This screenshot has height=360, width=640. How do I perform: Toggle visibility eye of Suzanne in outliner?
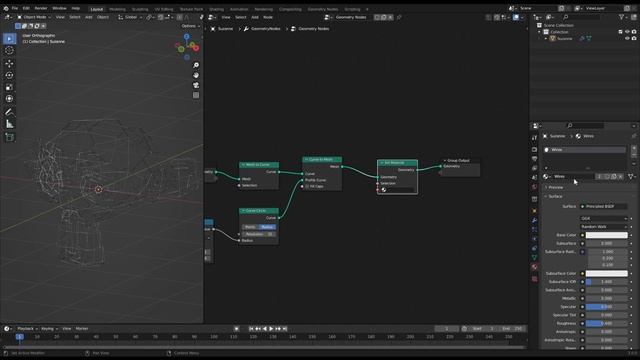(x=627, y=38)
